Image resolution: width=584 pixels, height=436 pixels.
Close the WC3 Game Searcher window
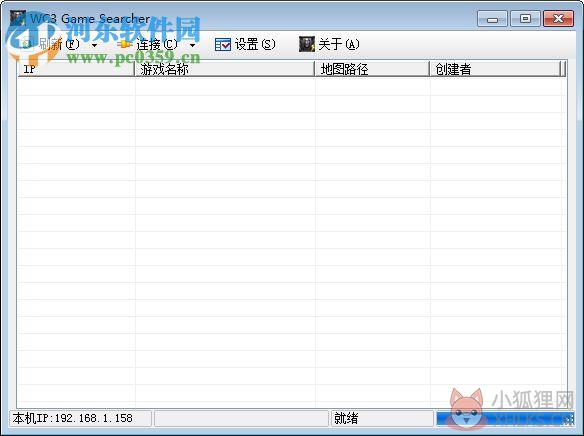point(558,19)
